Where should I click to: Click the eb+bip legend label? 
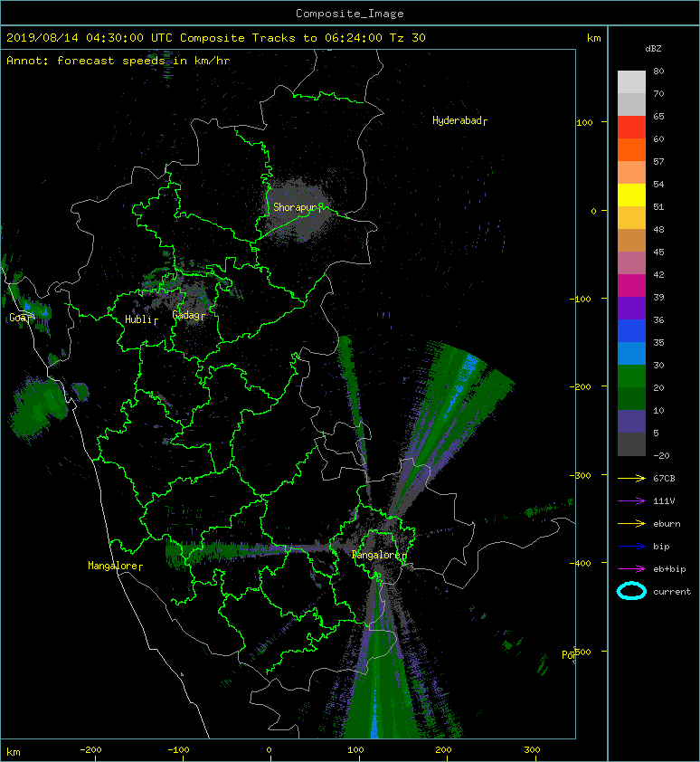pos(669,569)
